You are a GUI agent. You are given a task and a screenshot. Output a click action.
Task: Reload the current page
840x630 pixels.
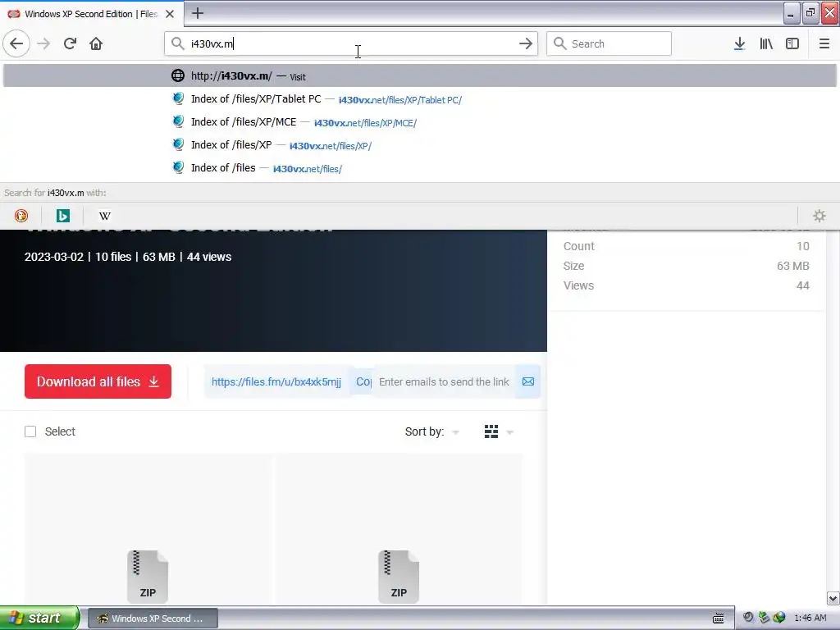[70, 43]
